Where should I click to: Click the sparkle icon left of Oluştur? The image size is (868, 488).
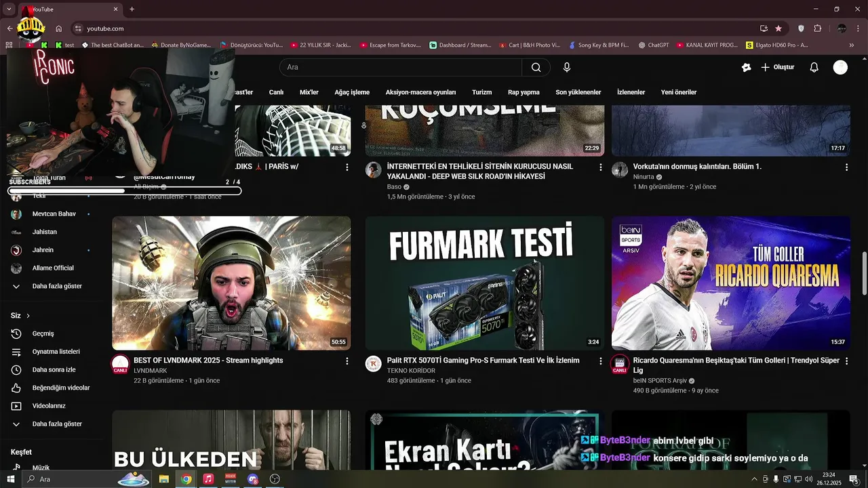pyautogui.click(x=746, y=67)
